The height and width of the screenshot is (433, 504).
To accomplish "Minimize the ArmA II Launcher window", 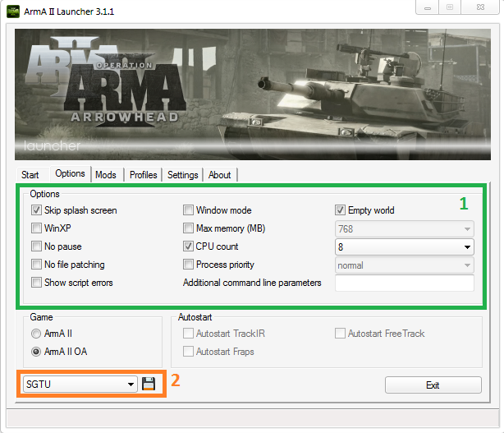I will coord(428,7).
